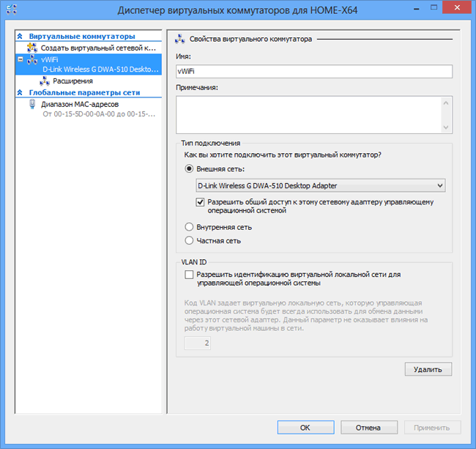Collapse the vWiFi tree node
Viewport: 476px width, 449px height.
(x=21, y=59)
